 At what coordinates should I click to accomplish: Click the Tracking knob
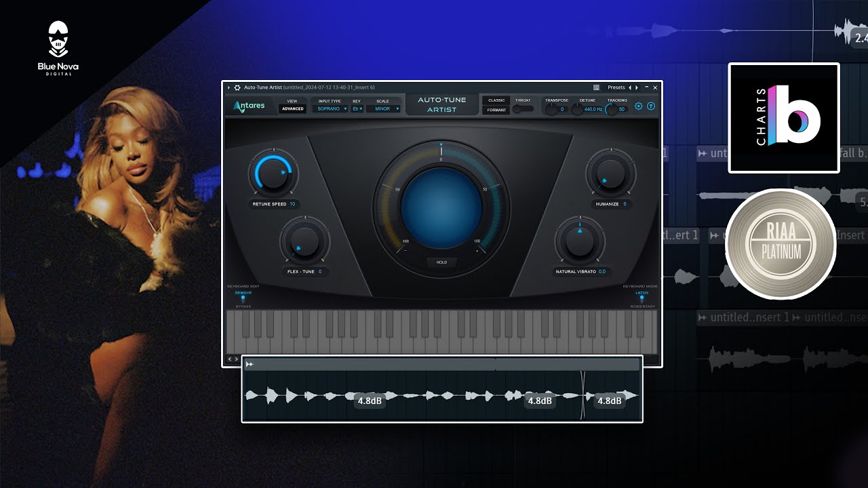[612, 109]
